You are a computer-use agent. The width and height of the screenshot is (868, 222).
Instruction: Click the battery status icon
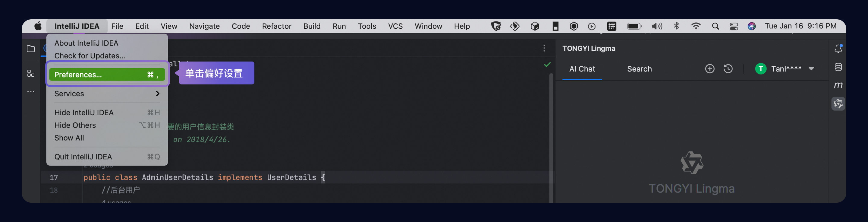(x=634, y=26)
